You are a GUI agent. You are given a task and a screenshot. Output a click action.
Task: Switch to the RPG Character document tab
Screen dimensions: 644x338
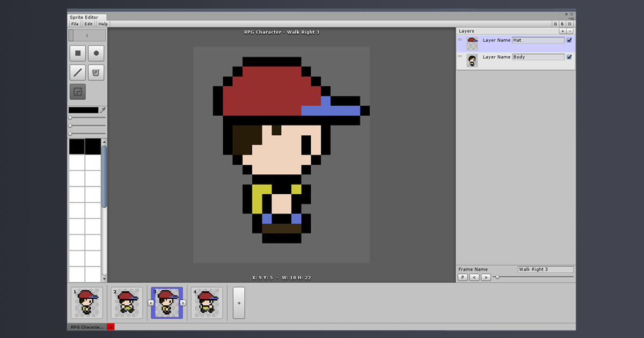[87, 327]
